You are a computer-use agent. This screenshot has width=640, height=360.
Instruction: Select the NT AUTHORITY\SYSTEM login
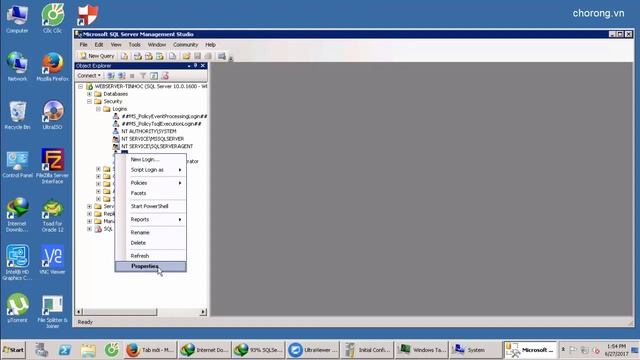click(149, 131)
